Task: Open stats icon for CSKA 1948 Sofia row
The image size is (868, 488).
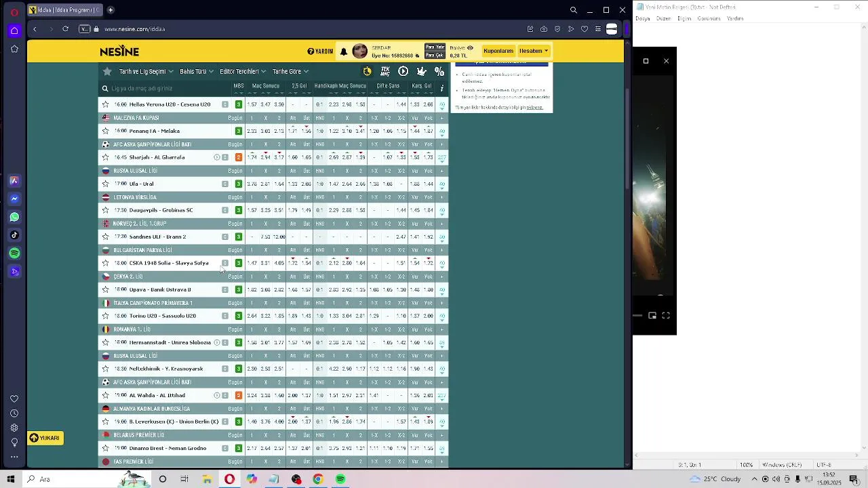Action: click(x=225, y=263)
